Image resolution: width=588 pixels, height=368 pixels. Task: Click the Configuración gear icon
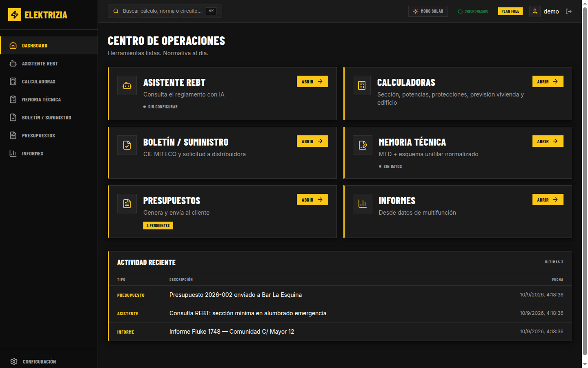(14, 361)
